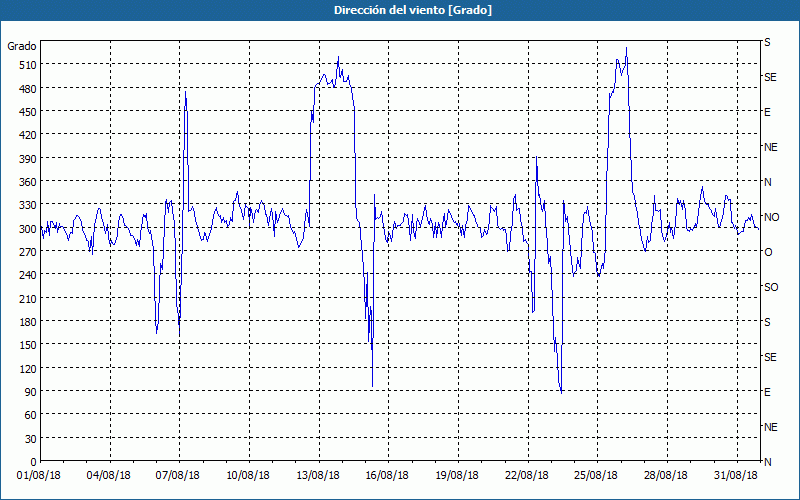Click the 'S' compass label level with 180

(767, 322)
